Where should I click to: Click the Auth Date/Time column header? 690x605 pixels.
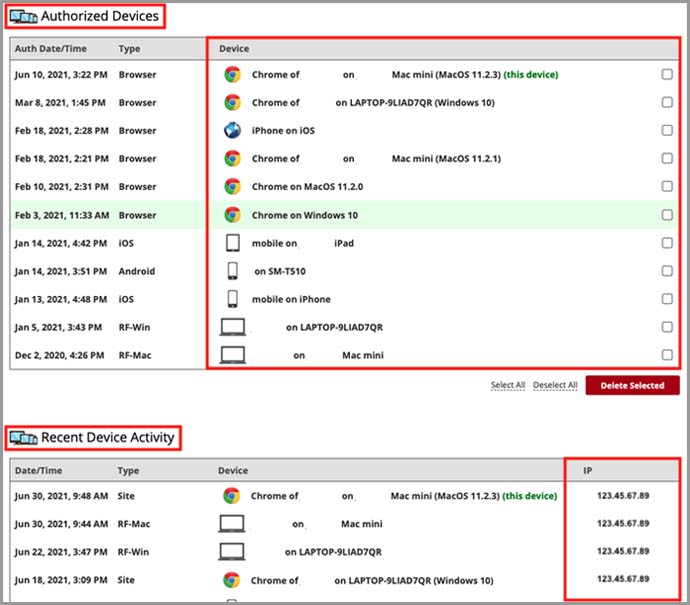[x=51, y=48]
